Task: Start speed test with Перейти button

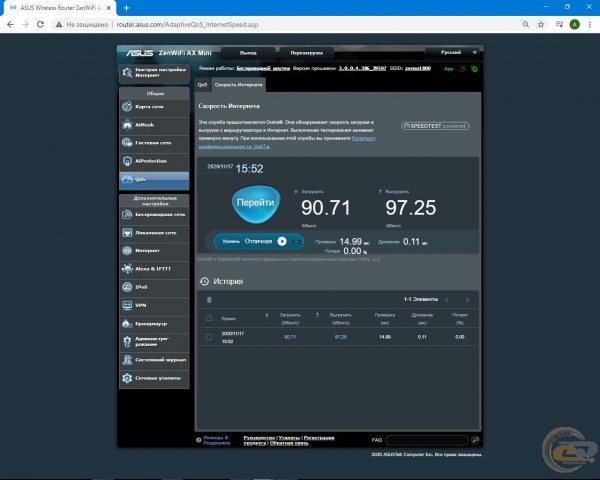Action: coord(256,203)
